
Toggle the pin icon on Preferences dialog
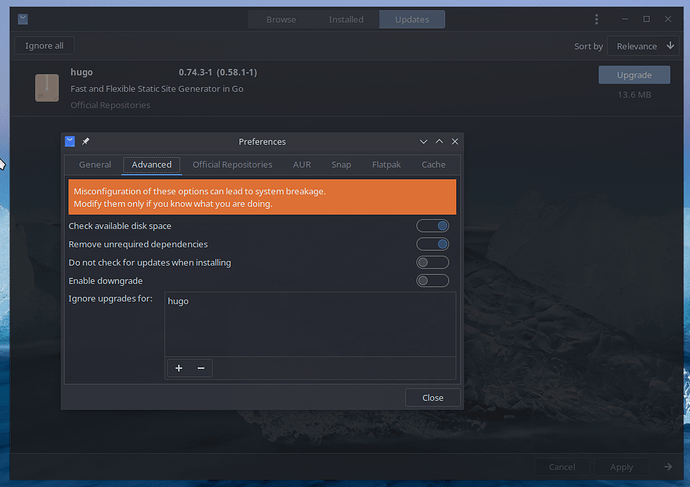point(86,141)
